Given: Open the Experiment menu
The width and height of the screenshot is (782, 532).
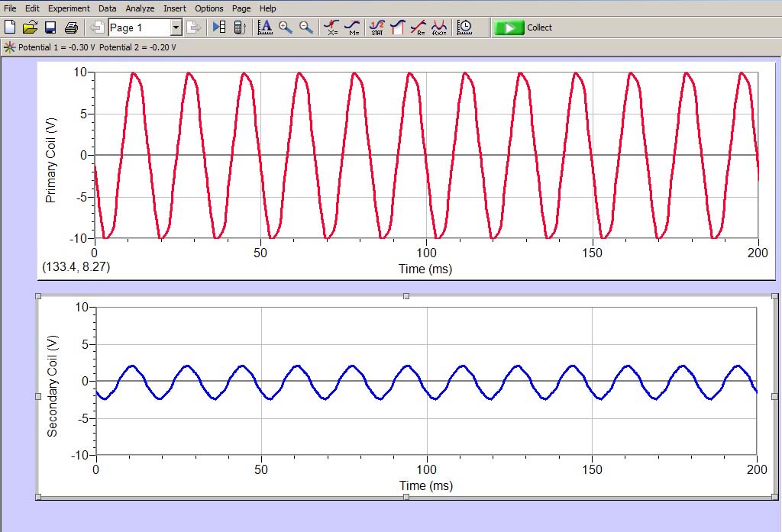Looking at the screenshot, I should (x=69, y=8).
